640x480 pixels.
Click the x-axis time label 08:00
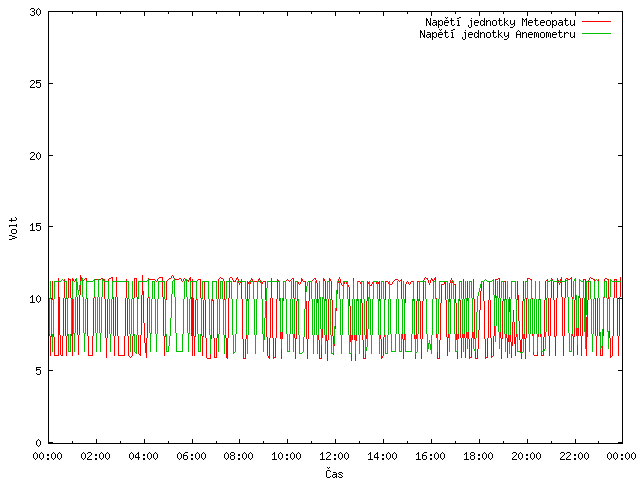coord(239,456)
